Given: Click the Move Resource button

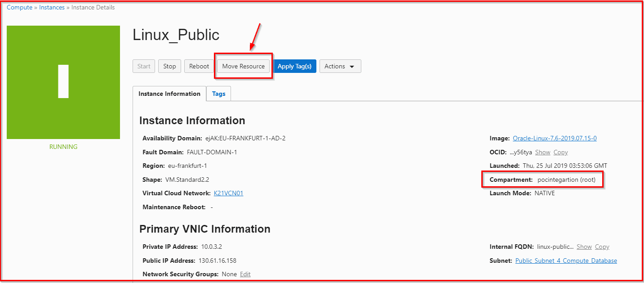Looking at the screenshot, I should [243, 66].
